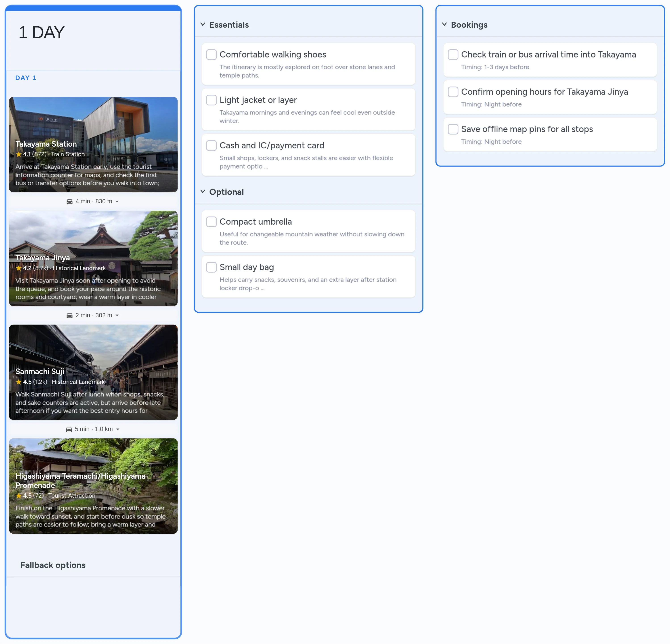
Task: Click the star rating icon on Higashiyama Promenade card
Action: pos(19,496)
